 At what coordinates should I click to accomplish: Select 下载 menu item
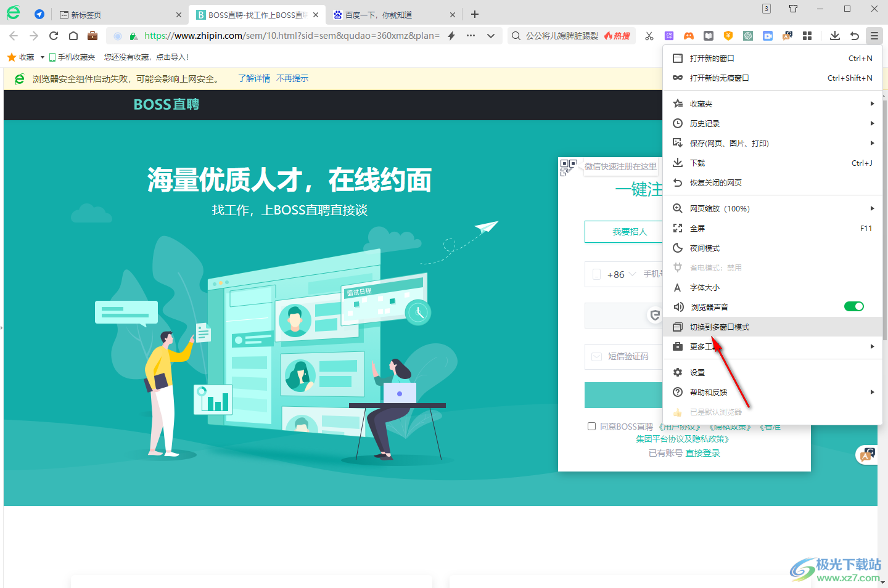pos(773,163)
